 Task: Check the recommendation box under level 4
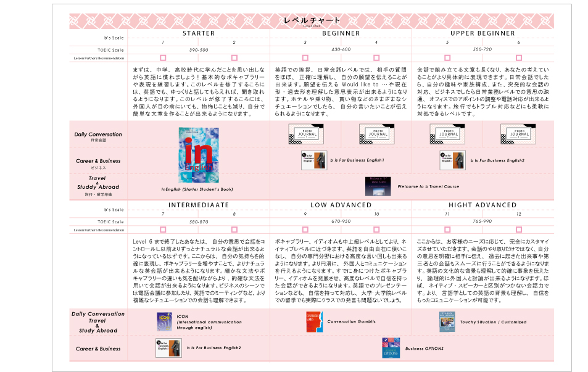pos(376,58)
